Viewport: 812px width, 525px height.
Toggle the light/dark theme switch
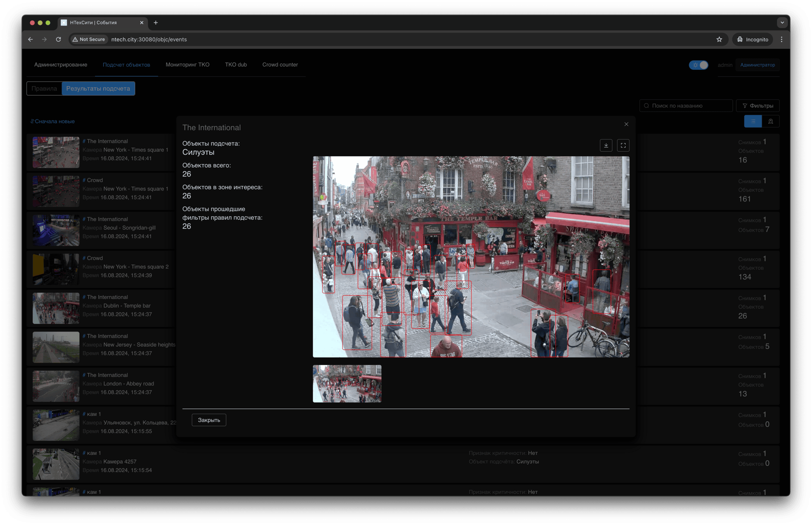tap(698, 65)
